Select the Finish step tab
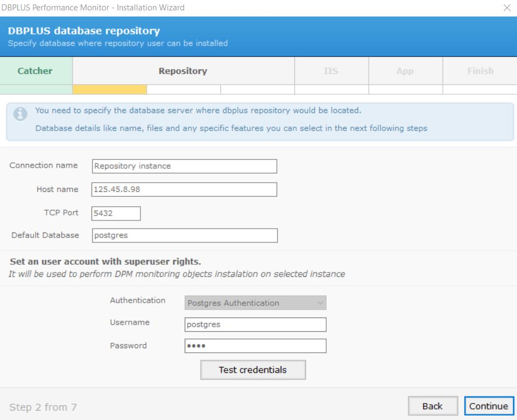 (480, 71)
